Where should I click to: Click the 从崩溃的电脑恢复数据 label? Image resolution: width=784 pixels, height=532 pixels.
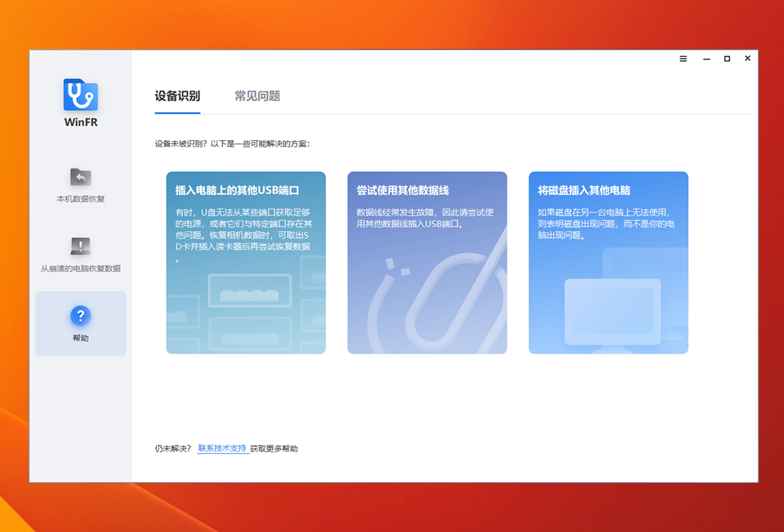pos(80,269)
